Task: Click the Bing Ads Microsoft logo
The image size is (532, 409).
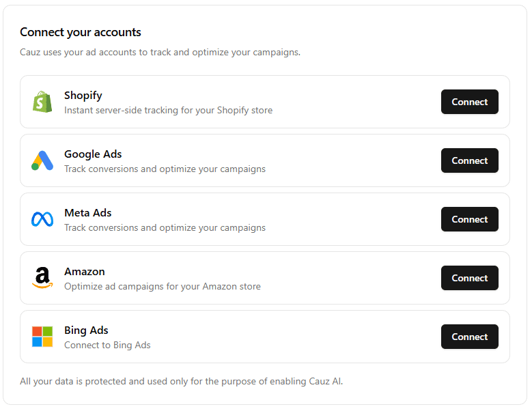Action: click(42, 337)
